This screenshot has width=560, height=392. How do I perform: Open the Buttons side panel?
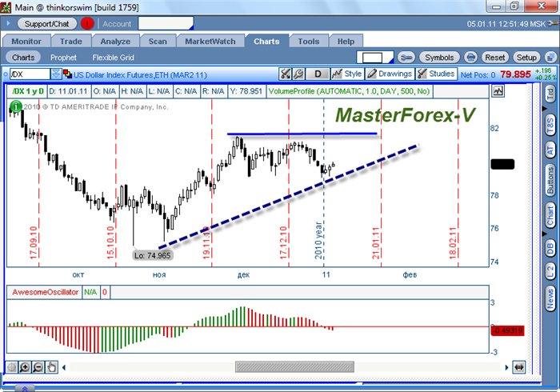(x=550, y=180)
